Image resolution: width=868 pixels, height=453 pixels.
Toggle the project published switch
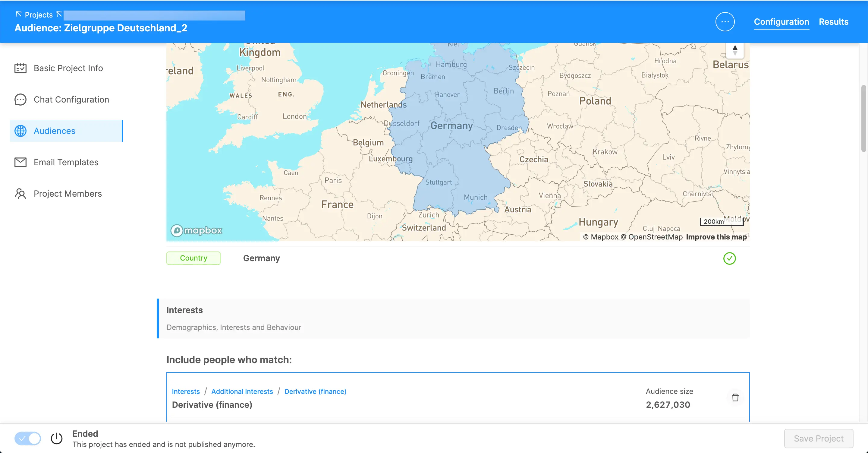[28, 438]
